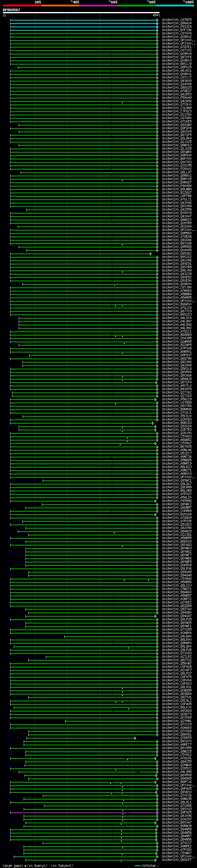This screenshot has width=197, height=868.
Task: Select the label UniRef100_A7Q7E1
Action: [177, 47]
